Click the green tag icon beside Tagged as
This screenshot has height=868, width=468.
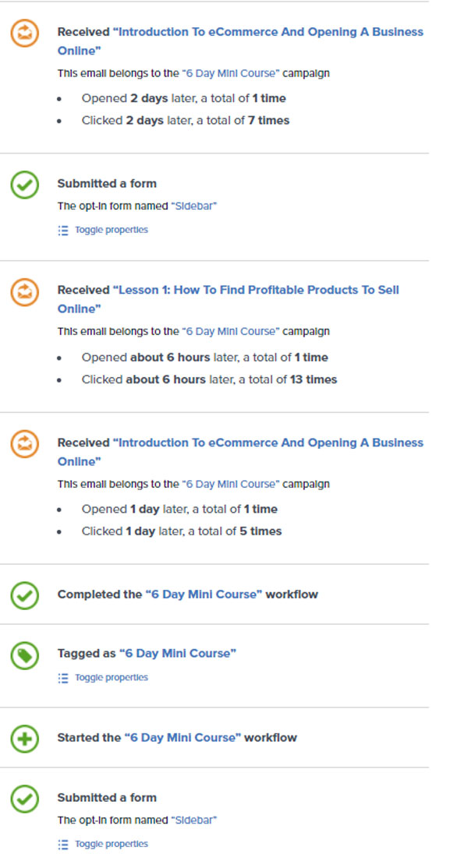pos(24,655)
